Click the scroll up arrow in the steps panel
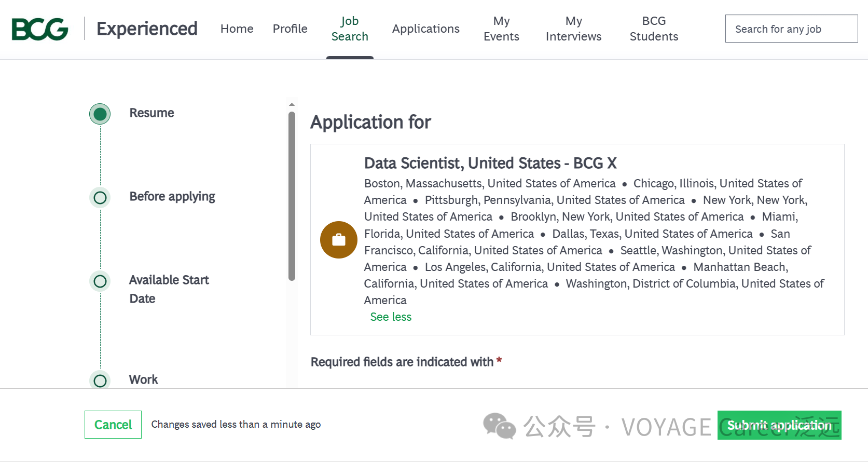This screenshot has width=868, height=462. pyautogui.click(x=292, y=104)
